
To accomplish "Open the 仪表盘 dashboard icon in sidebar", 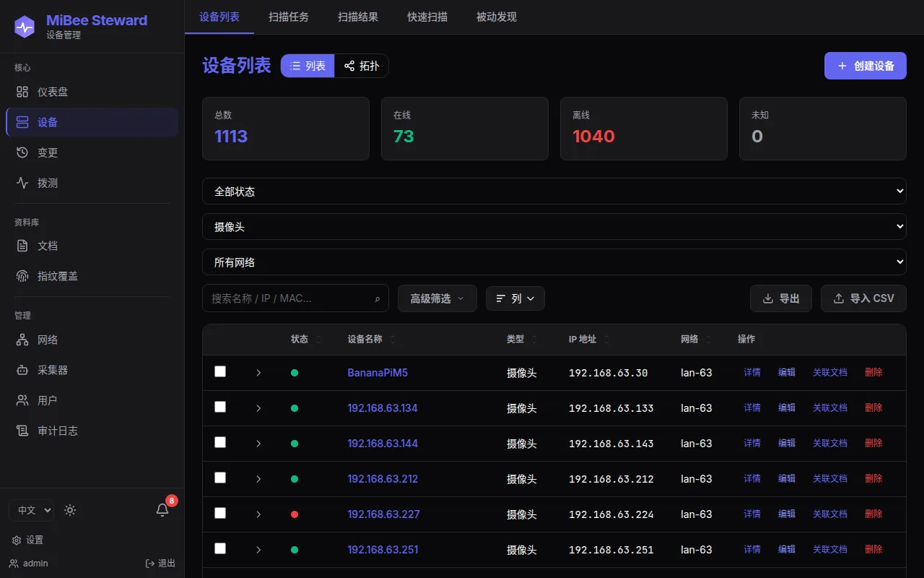I will 22,92.
